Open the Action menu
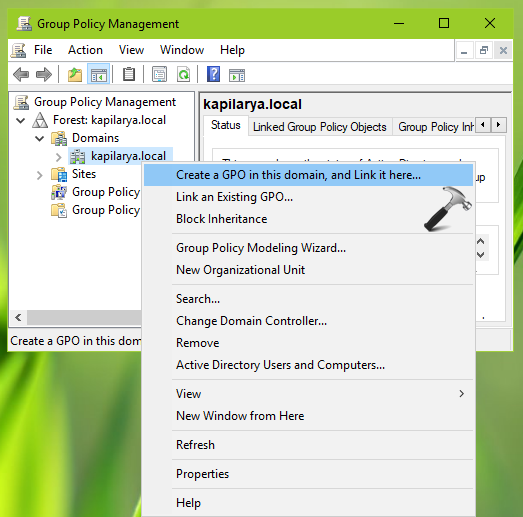 (85, 50)
